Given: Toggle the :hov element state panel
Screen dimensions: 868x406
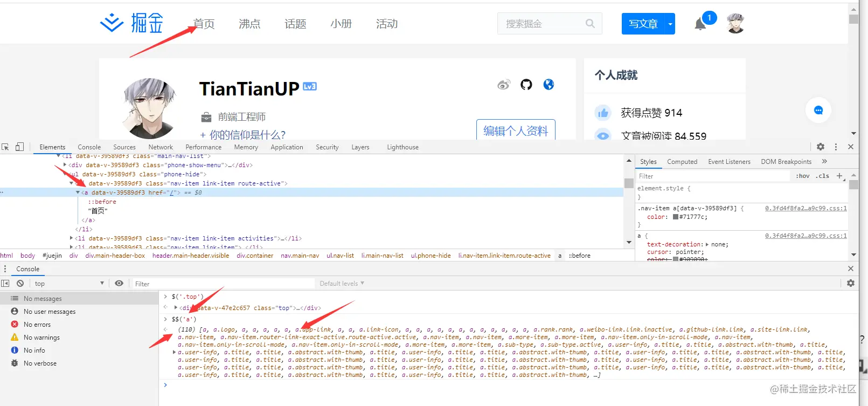Looking at the screenshot, I should click(x=803, y=176).
